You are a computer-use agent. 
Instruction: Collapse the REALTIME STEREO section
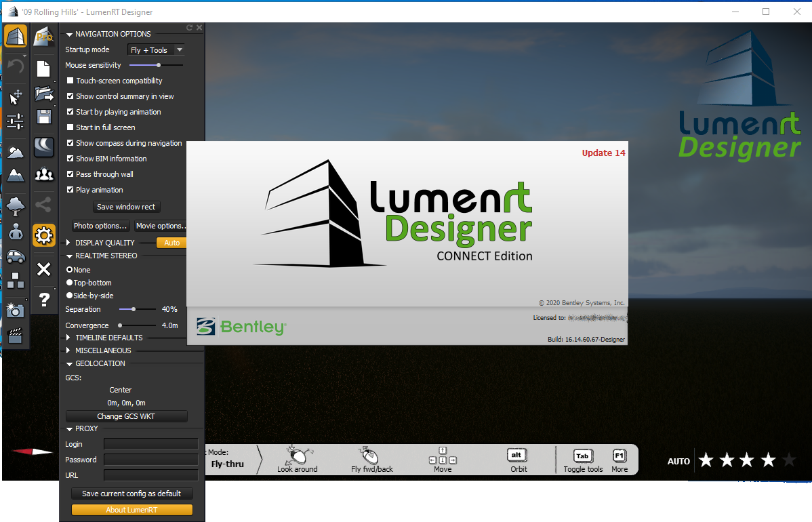coord(69,256)
